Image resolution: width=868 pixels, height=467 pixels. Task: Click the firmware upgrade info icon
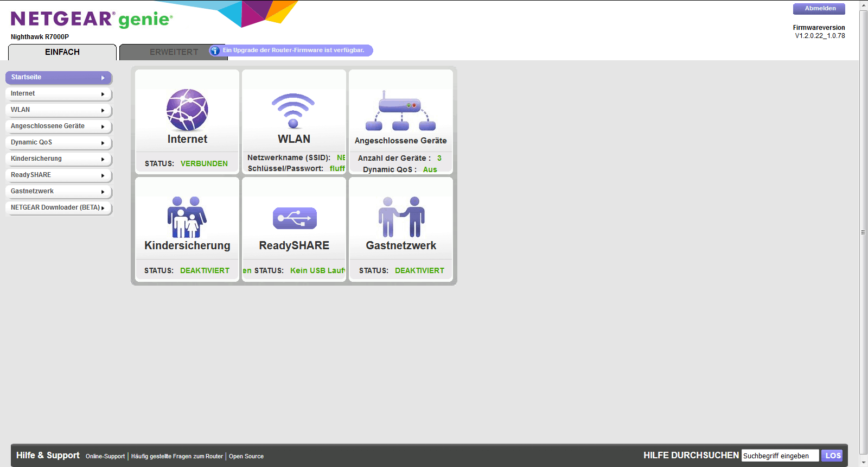(x=215, y=51)
